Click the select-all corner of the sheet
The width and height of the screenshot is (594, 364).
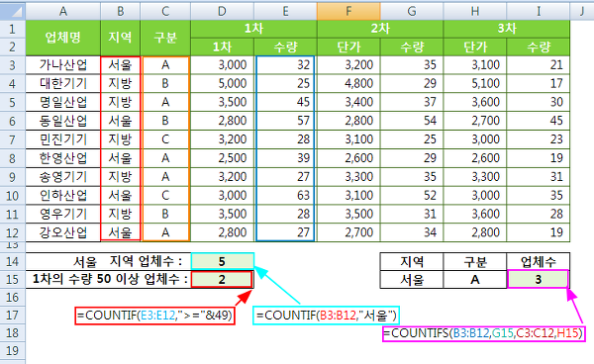coord(13,11)
